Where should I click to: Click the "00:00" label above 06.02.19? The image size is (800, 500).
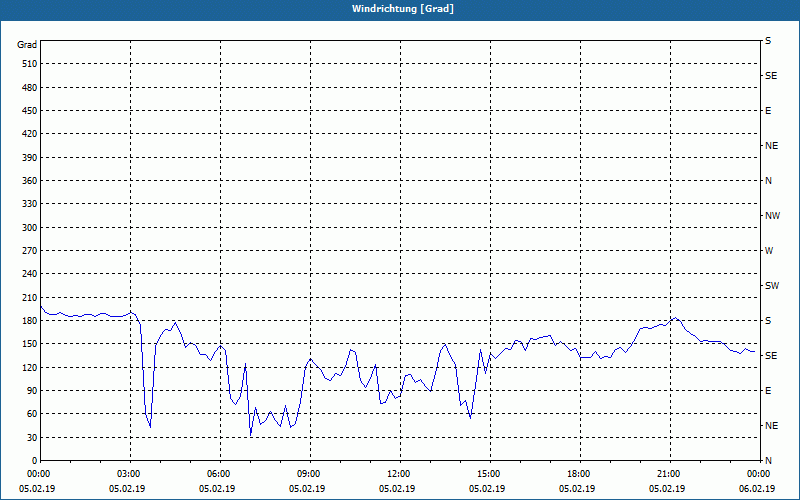tap(759, 474)
